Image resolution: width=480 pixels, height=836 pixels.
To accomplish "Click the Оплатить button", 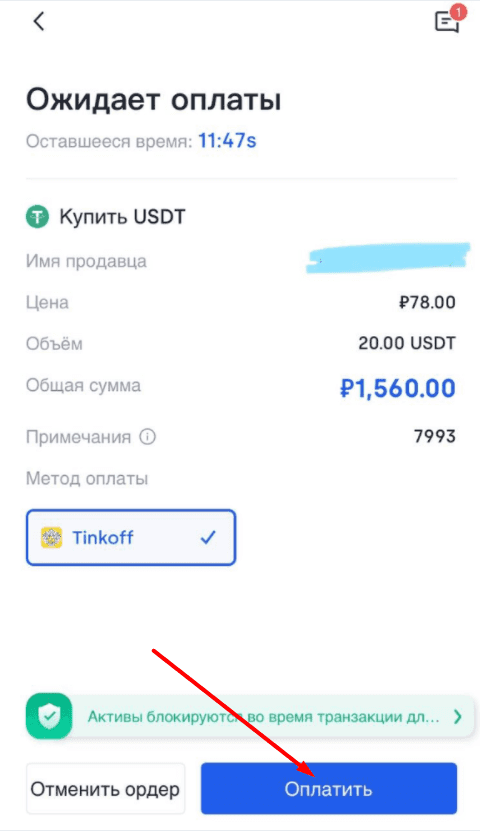I will 329,789.
